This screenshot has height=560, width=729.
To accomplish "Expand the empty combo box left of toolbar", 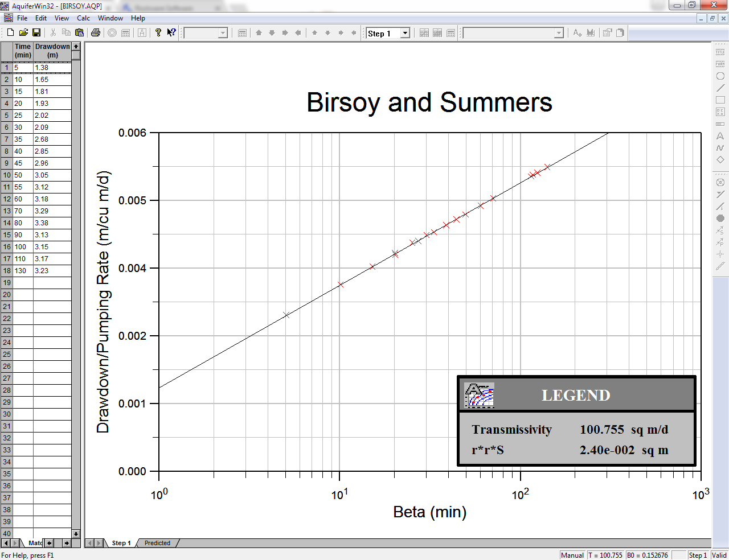I will coord(223,34).
